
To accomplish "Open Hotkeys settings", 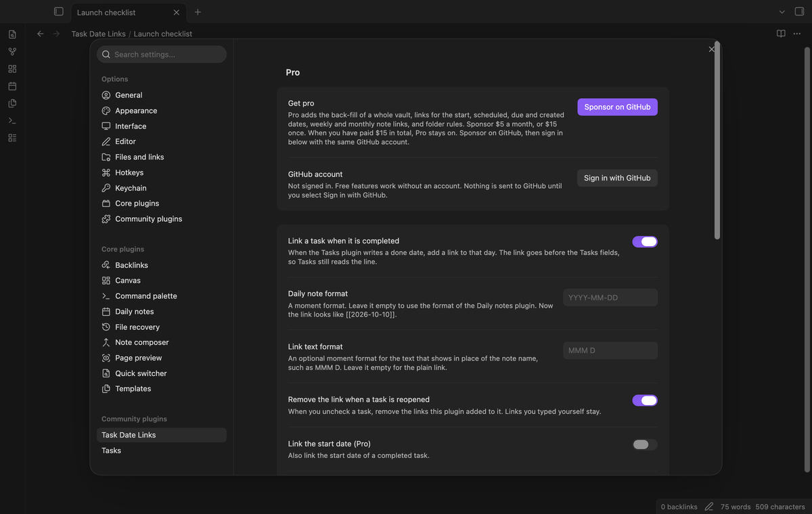I will (x=162, y=172).
